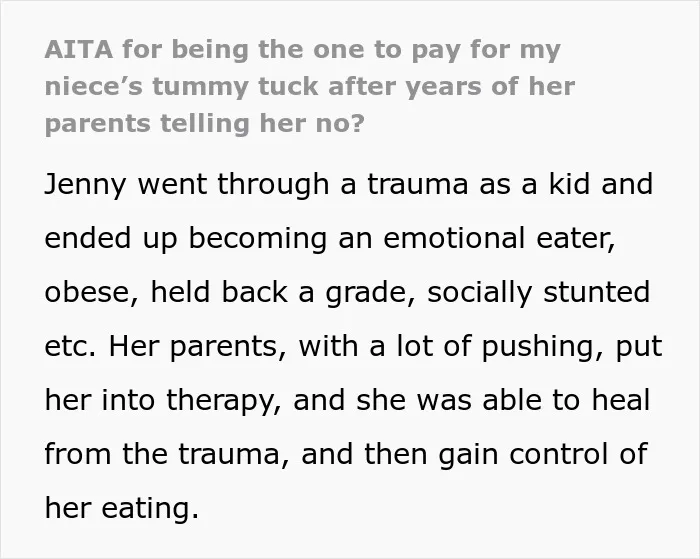Click the phrase "socially stunted"

coord(538,293)
